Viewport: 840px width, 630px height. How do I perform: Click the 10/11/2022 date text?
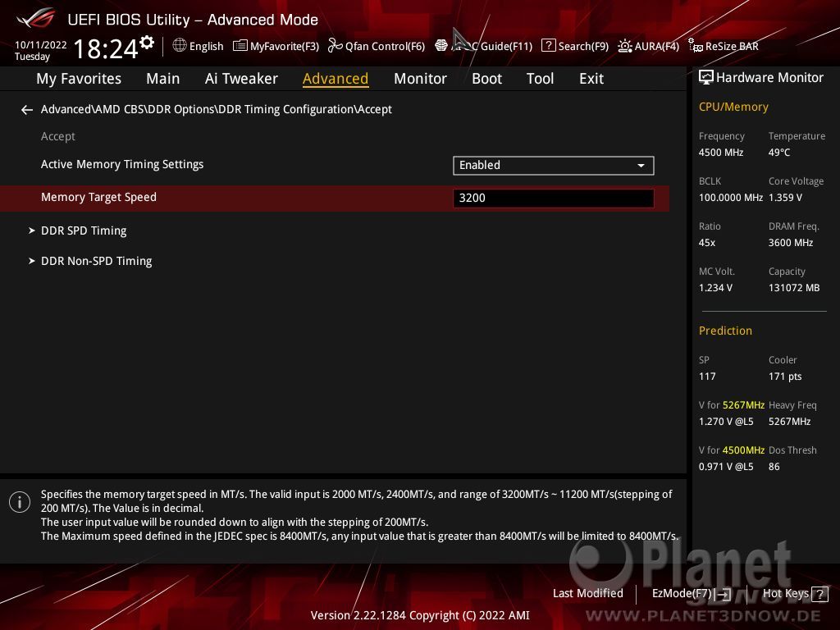click(x=41, y=45)
